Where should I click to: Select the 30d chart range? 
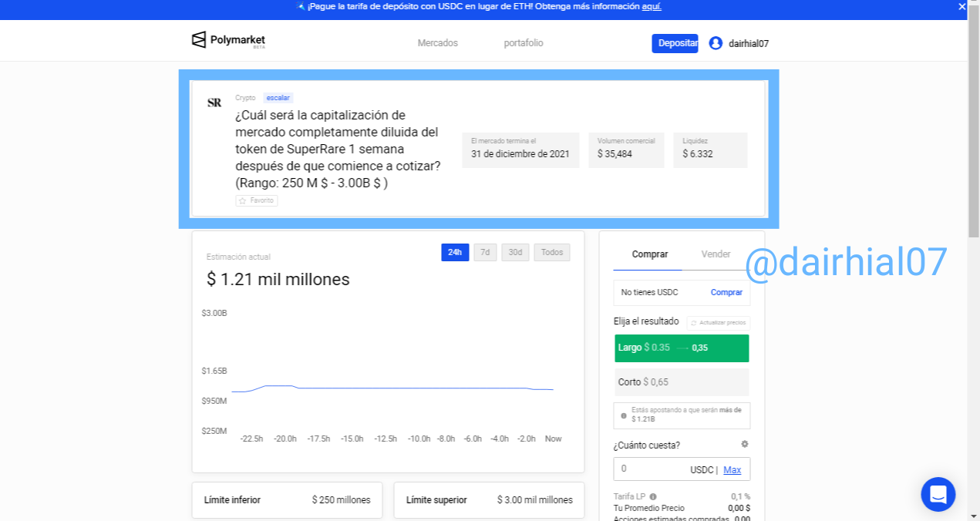515,253
